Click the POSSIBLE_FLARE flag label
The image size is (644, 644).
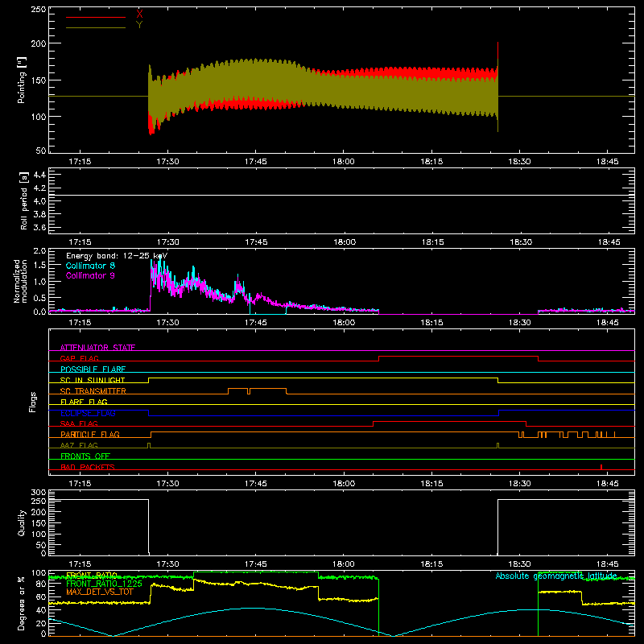(93, 369)
